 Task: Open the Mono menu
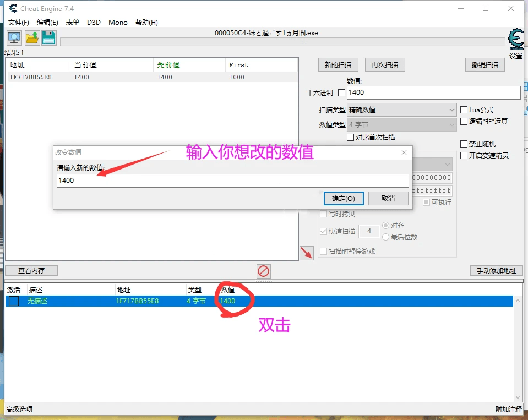pos(118,23)
